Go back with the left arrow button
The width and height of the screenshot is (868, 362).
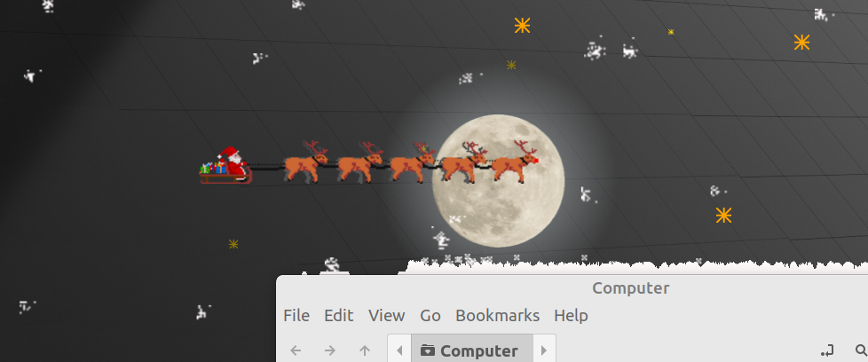click(296, 350)
